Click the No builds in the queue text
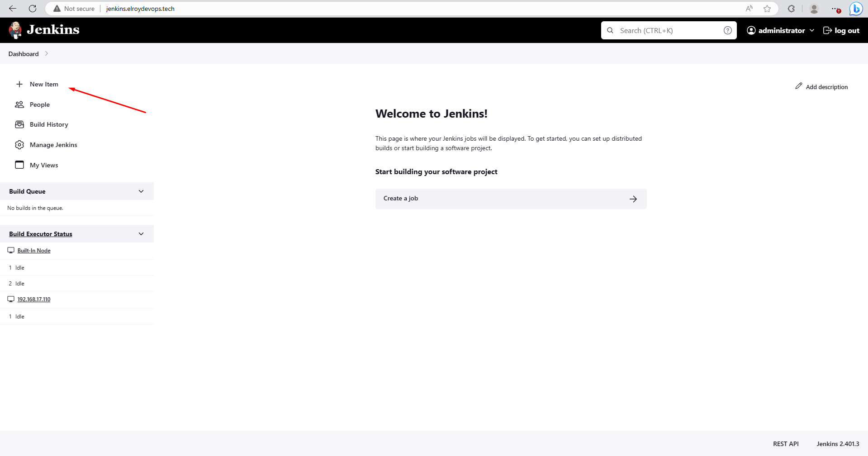The width and height of the screenshot is (868, 456). pyautogui.click(x=35, y=208)
